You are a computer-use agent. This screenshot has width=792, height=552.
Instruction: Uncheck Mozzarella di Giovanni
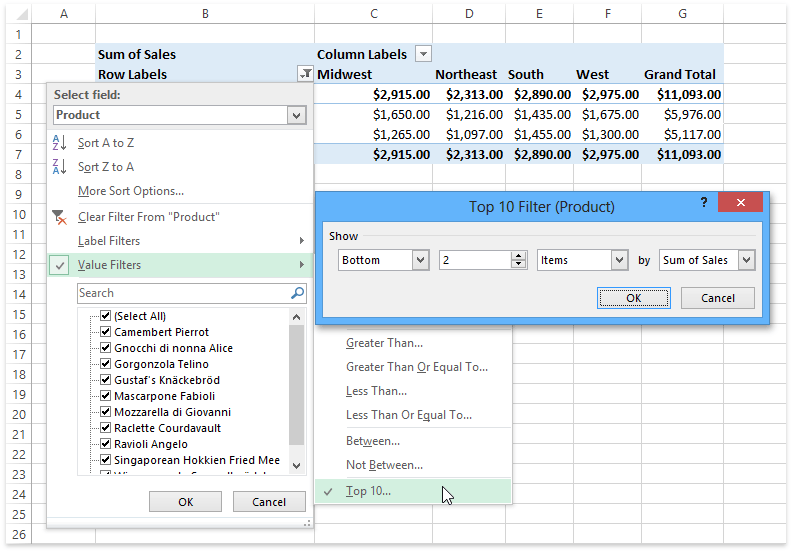pos(106,412)
